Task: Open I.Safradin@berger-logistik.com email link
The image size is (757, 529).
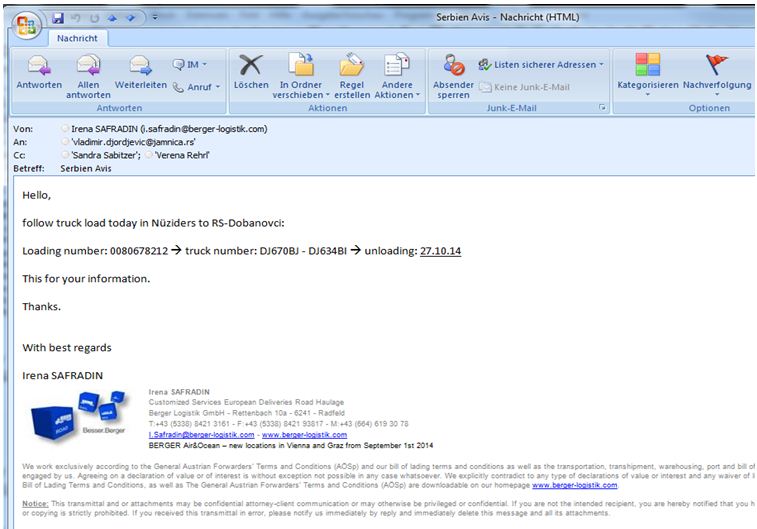Action: pos(201,435)
